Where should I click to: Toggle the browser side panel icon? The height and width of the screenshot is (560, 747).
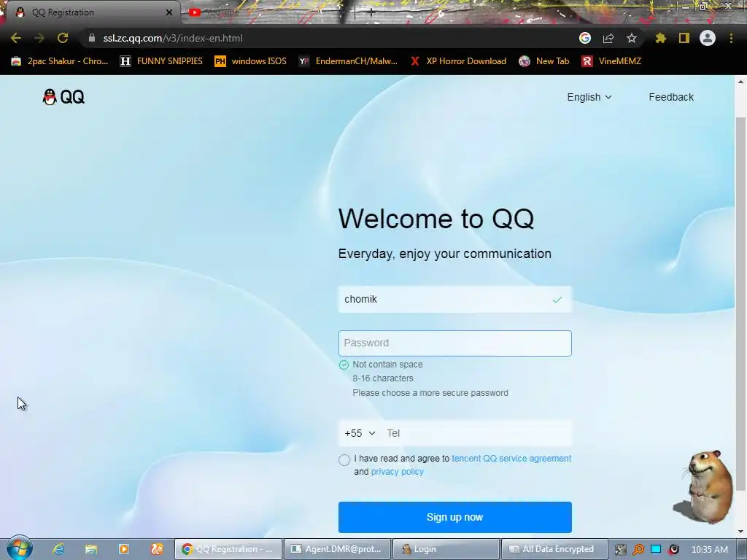684,38
